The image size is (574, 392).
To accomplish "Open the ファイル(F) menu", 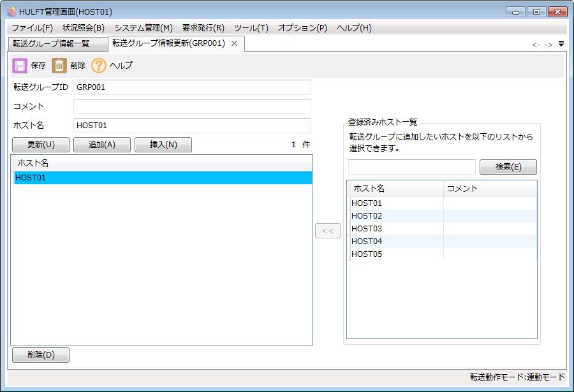I will 33,28.
